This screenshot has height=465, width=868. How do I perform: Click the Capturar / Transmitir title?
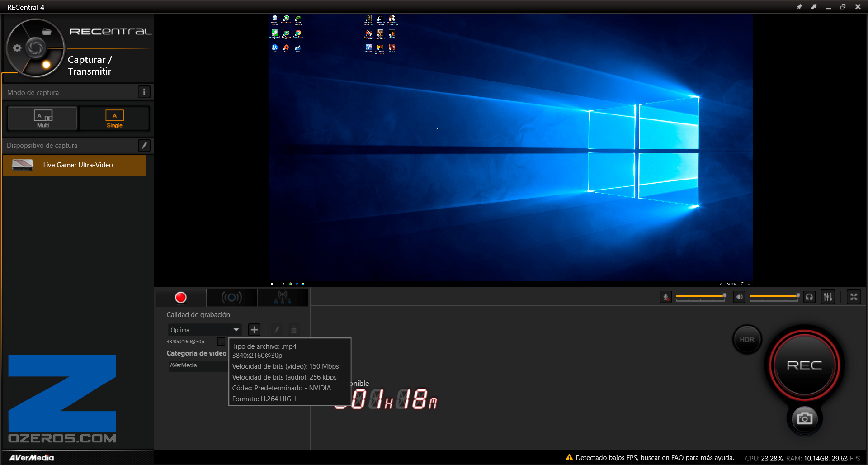[90, 66]
